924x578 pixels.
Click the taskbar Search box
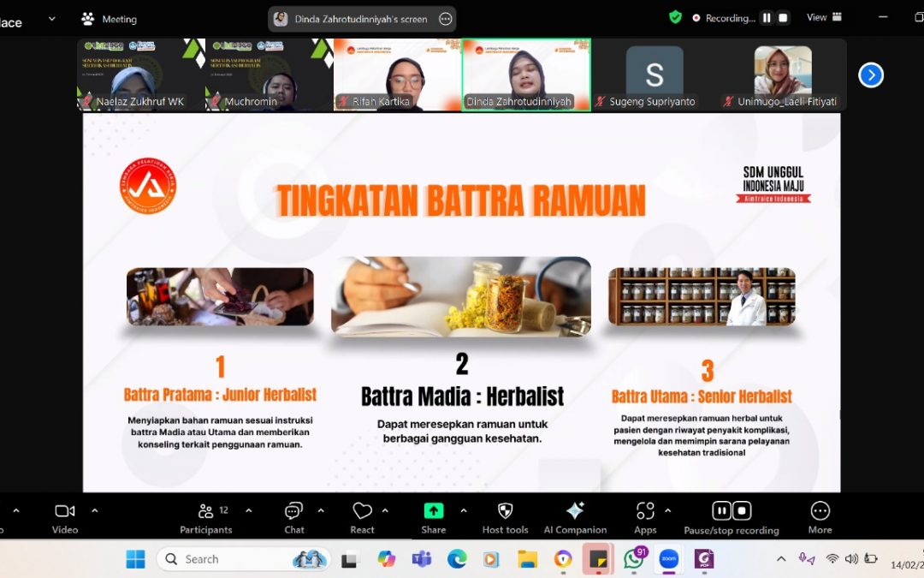point(242,559)
